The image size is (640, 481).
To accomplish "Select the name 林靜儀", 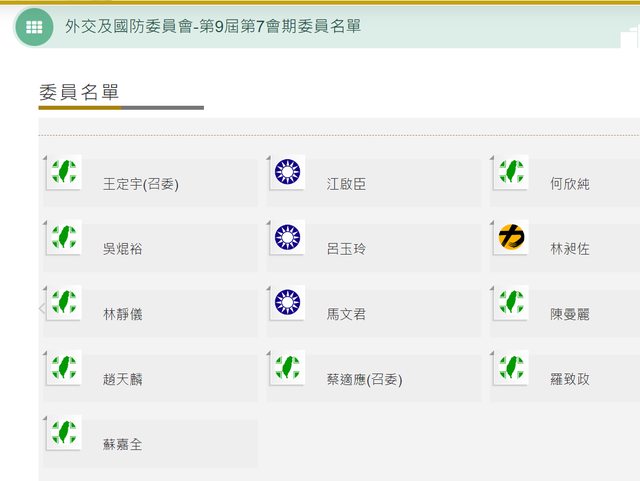I will point(122,314).
